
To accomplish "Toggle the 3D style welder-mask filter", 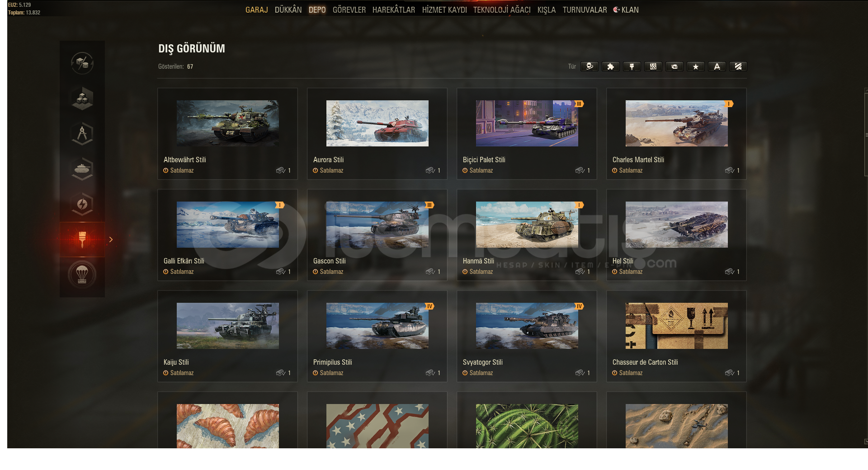I will pos(590,66).
